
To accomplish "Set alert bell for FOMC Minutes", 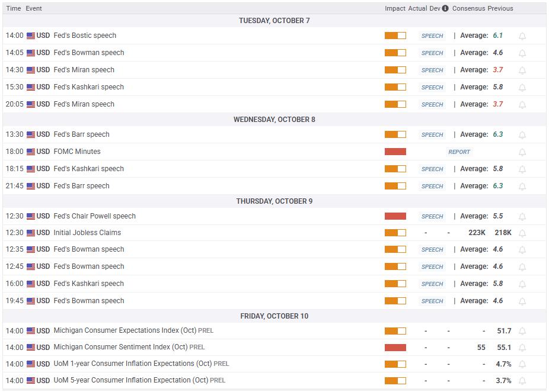I will pos(522,152).
